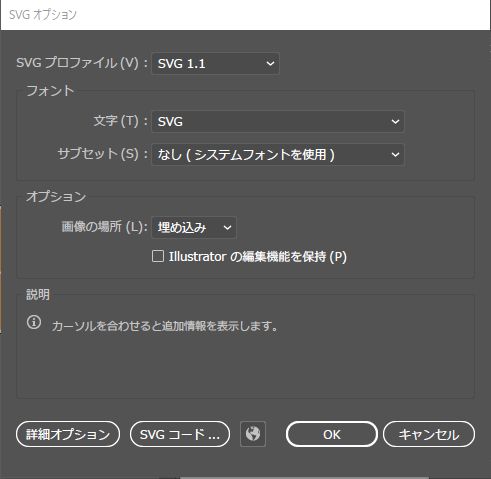Click the SVG オプション title bar
The image size is (491, 479).
pos(245,15)
